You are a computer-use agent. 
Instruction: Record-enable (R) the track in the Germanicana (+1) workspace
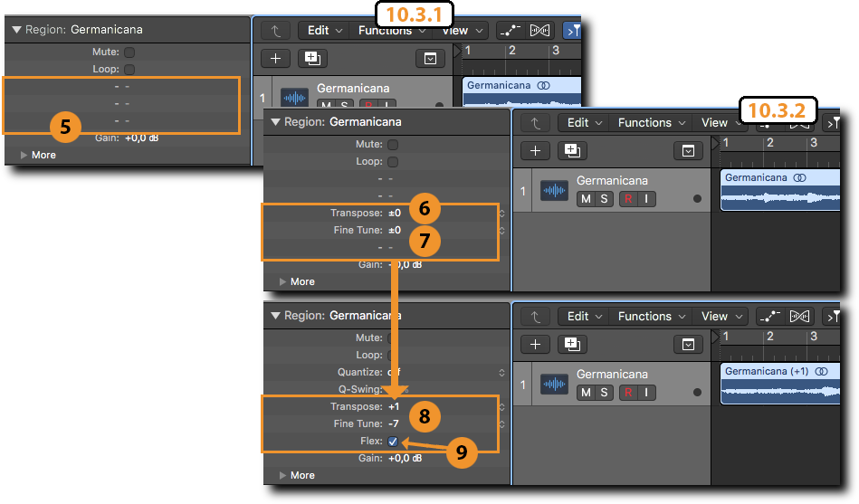(x=628, y=393)
